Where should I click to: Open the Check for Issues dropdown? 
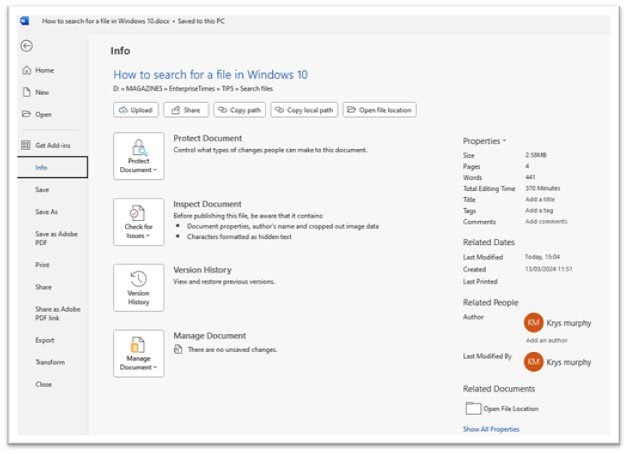(139, 222)
